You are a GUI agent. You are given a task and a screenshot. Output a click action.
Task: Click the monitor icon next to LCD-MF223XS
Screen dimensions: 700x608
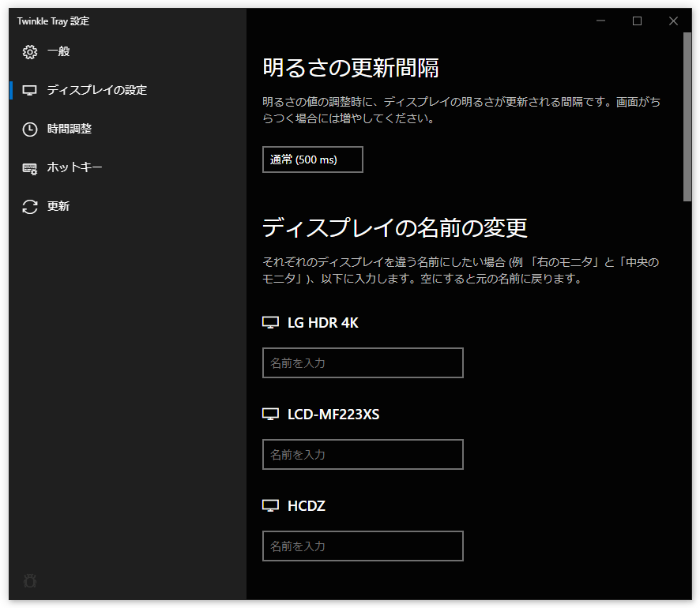tap(270, 415)
